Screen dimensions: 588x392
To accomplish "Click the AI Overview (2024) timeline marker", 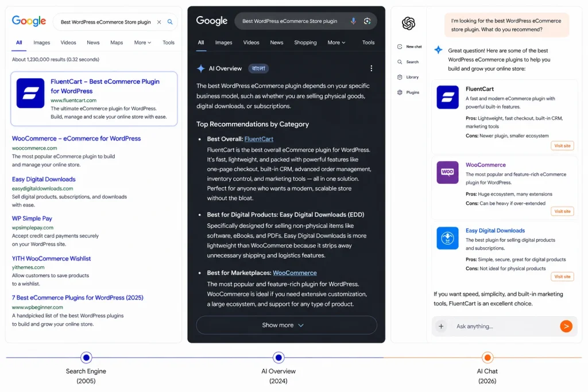I will coord(278,358).
